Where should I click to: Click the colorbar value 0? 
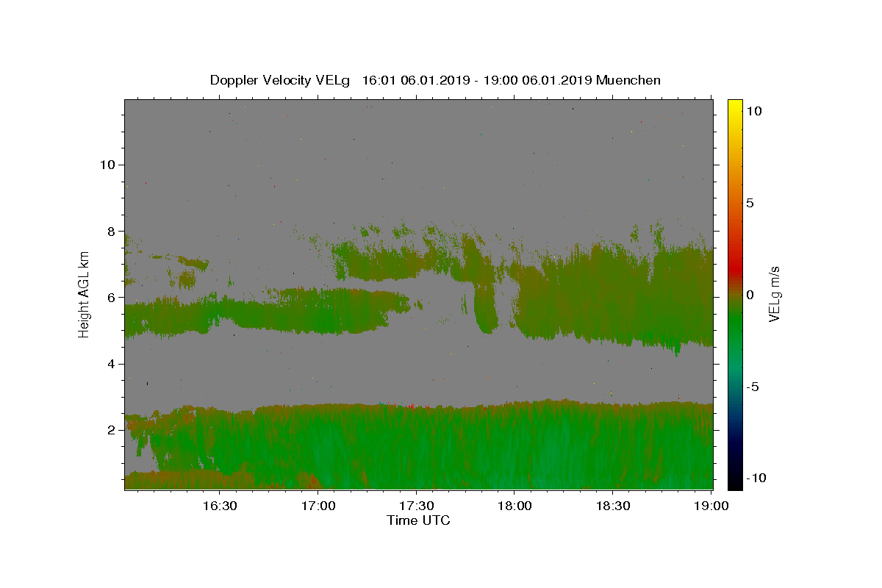(749, 295)
